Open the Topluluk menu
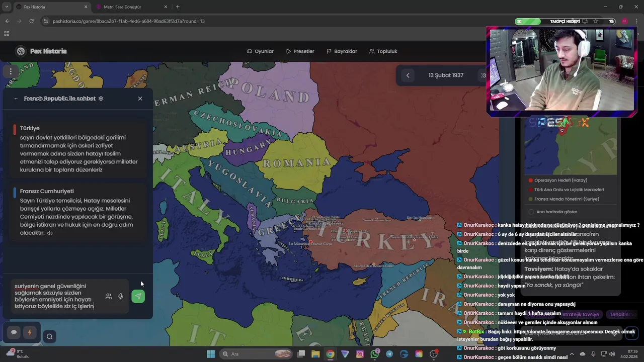The width and height of the screenshot is (644, 362). 383,51
